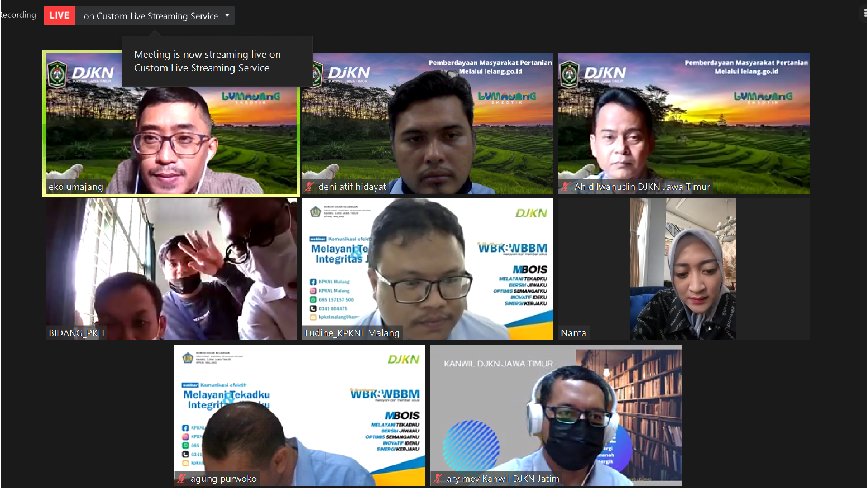
Task: Open the View grid icon at top right
Action: [865, 14]
